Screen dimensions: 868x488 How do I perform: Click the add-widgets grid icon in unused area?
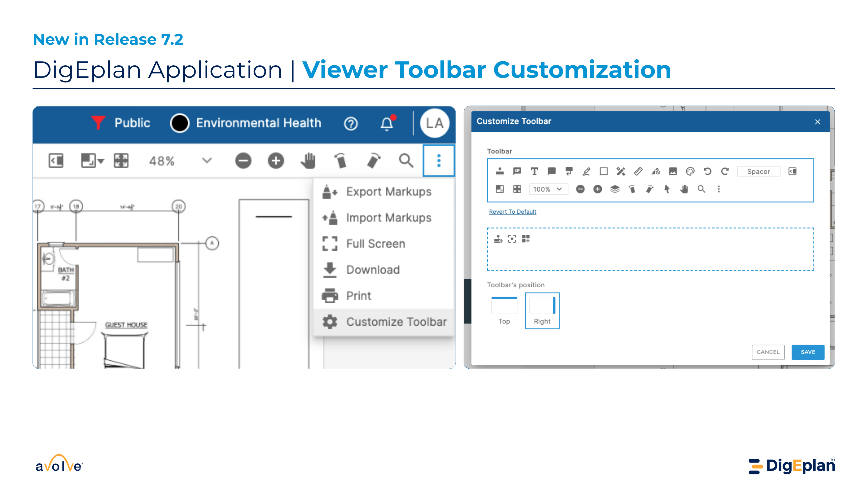526,239
